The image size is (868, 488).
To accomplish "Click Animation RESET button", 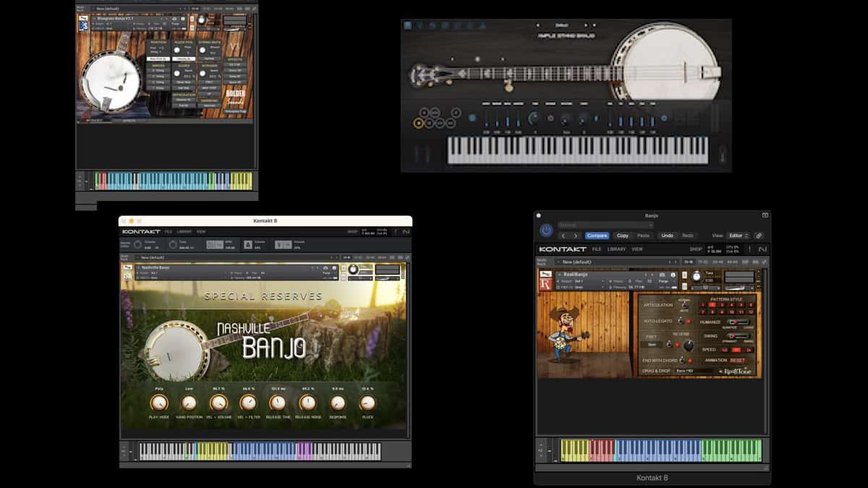I will click(738, 361).
